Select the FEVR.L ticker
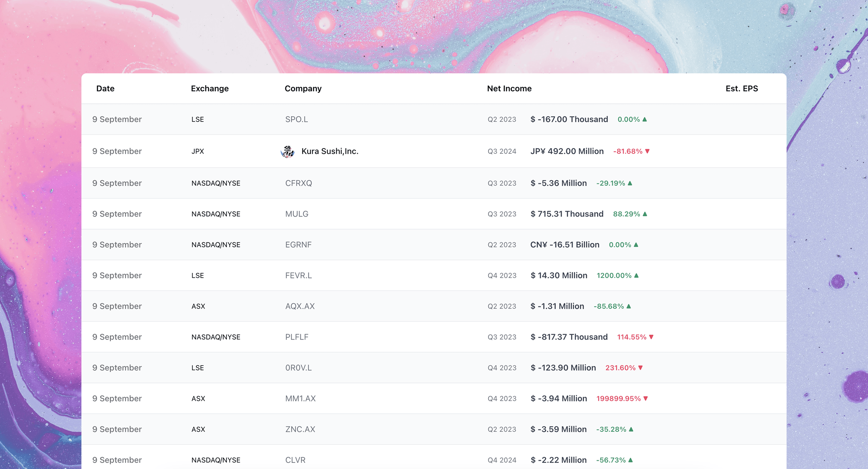Screen dimensions: 868x469 click(x=298, y=276)
